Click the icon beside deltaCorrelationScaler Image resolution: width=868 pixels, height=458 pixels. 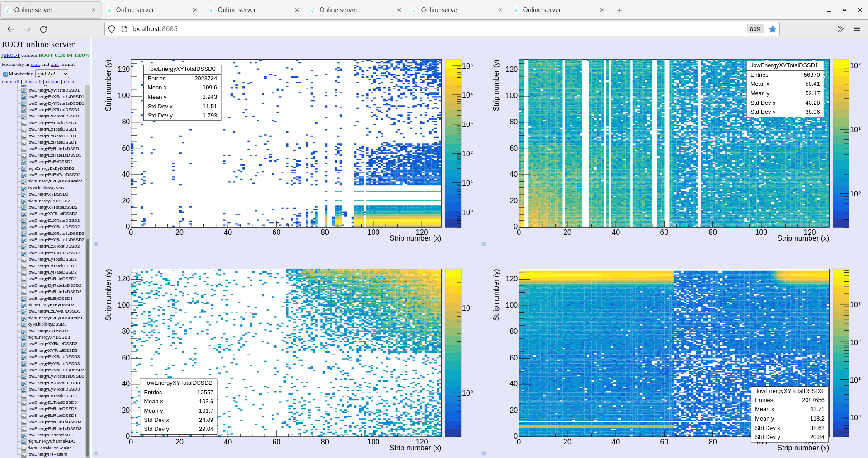[24, 448]
